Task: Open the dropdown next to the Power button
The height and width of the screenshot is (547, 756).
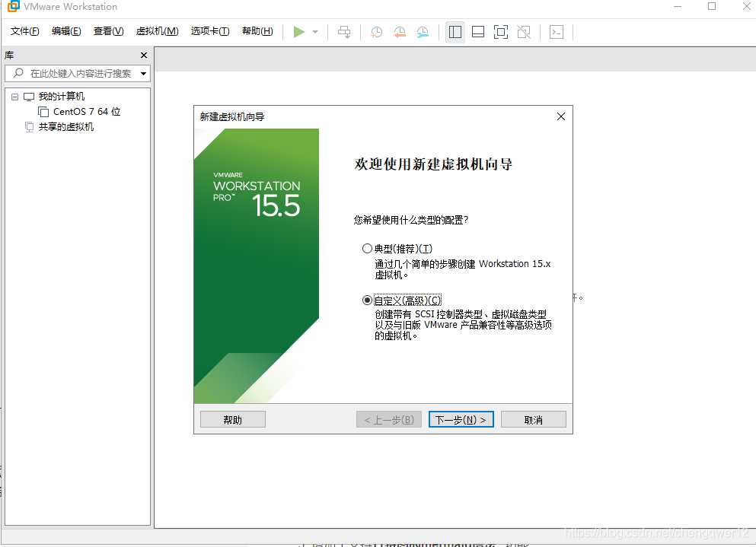Action: [x=314, y=32]
